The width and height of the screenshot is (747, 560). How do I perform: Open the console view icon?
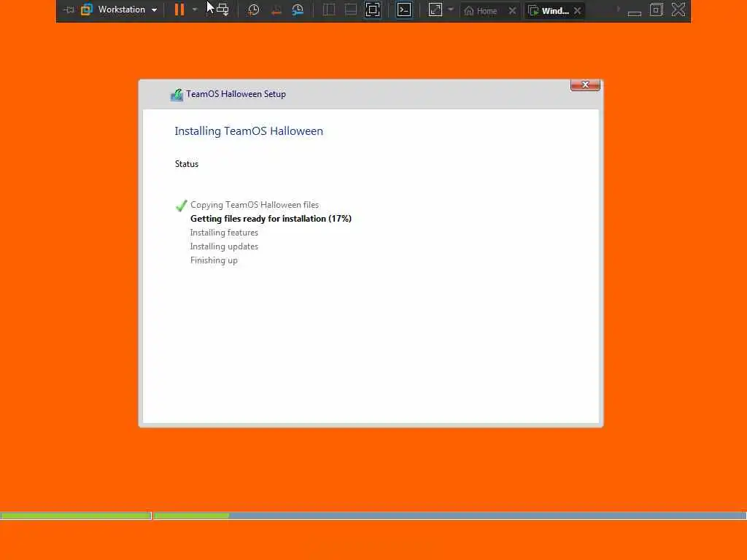point(404,9)
